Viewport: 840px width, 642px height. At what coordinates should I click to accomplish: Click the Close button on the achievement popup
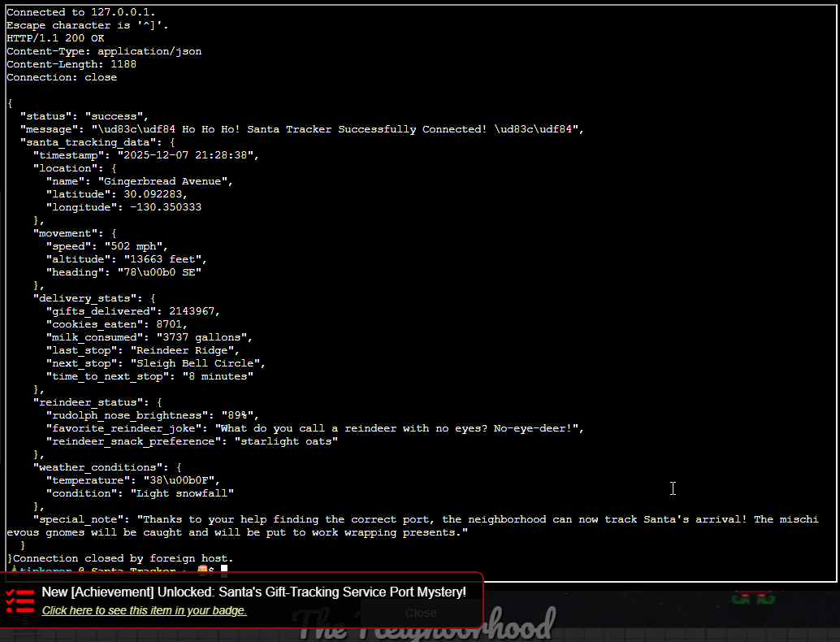(421, 613)
